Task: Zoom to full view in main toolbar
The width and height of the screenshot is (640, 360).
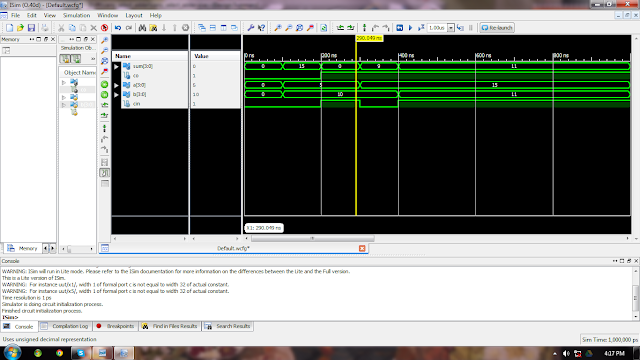Action: click(x=300, y=28)
